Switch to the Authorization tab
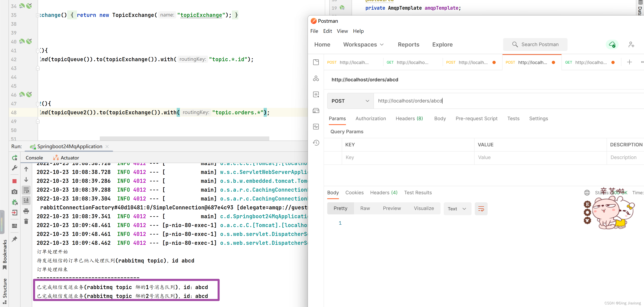Viewport: 644px width, 307px height. click(371, 119)
